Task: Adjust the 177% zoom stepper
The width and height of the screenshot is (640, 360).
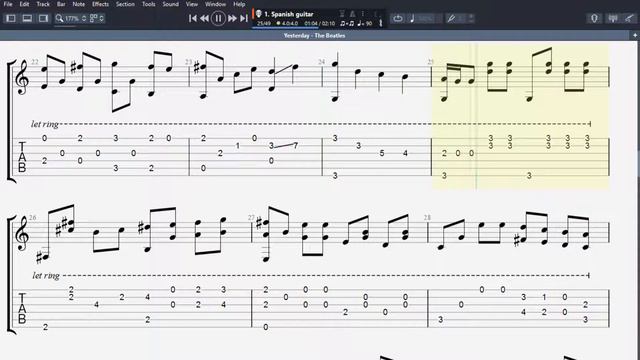Action: click(x=84, y=18)
